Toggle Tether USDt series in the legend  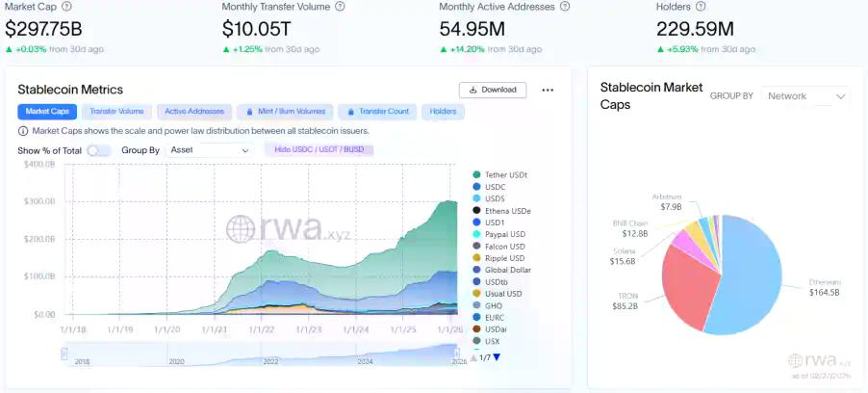pos(506,174)
